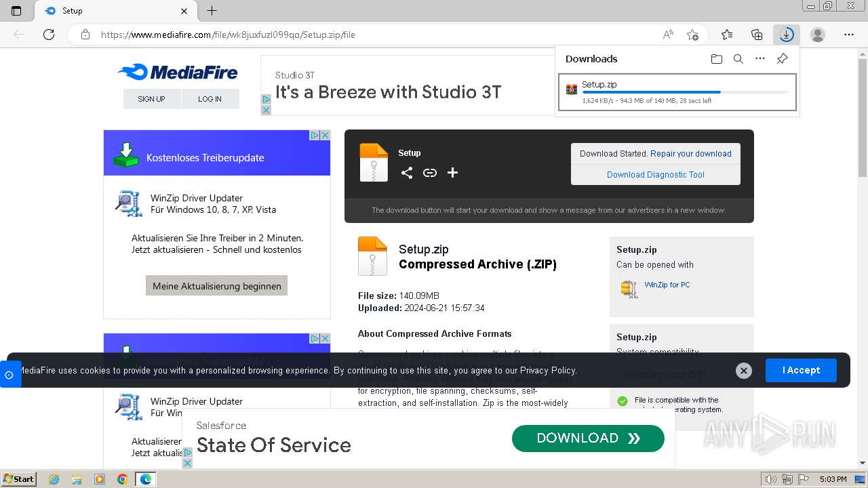Open media player icon in taskbar
Screen dimensions: 868x488
[x=100, y=479]
